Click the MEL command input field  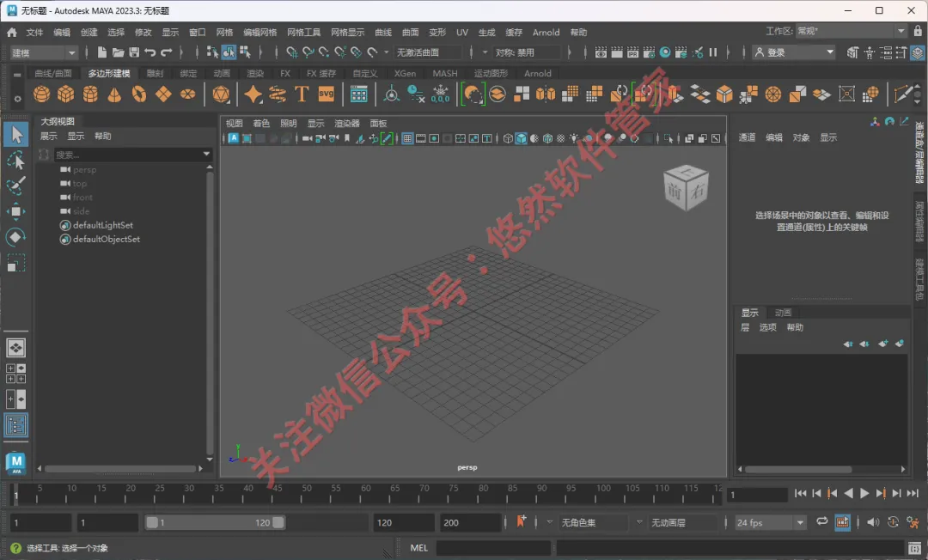[493, 548]
